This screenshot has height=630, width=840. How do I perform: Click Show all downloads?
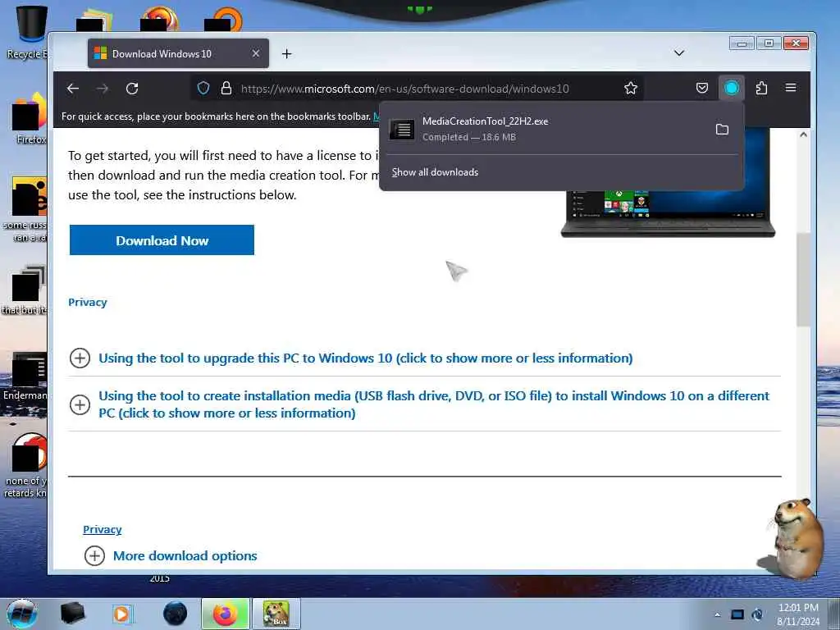click(435, 172)
